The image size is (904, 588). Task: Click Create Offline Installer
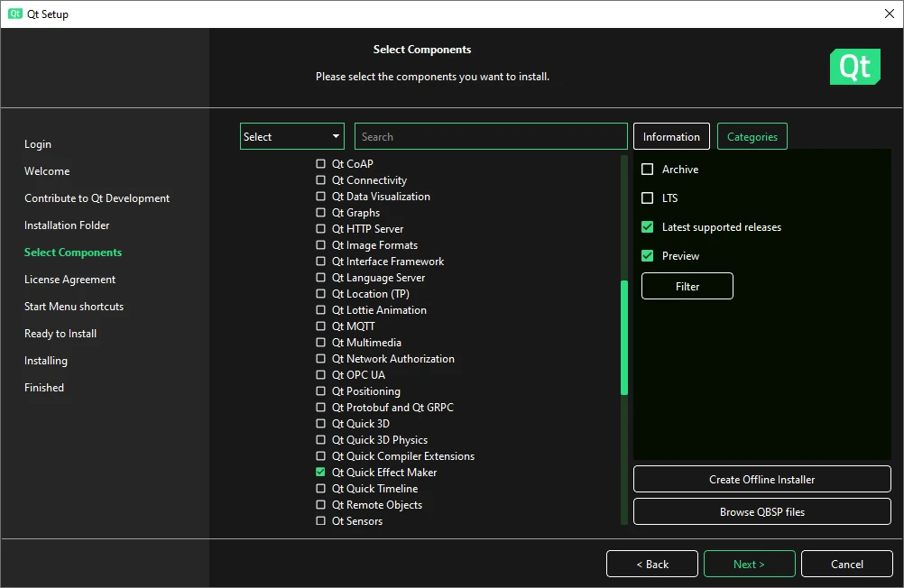[x=761, y=479]
